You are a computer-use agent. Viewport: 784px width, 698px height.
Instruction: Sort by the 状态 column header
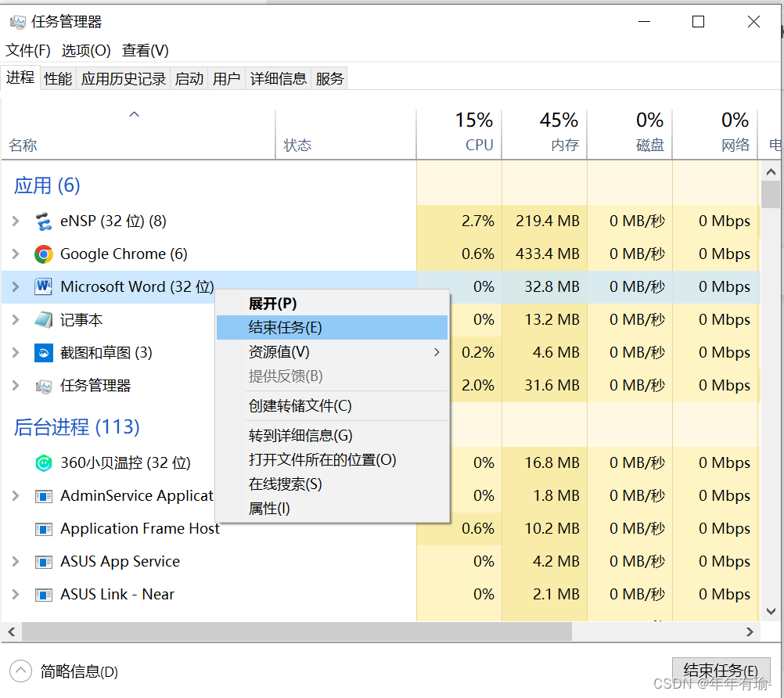[346, 134]
